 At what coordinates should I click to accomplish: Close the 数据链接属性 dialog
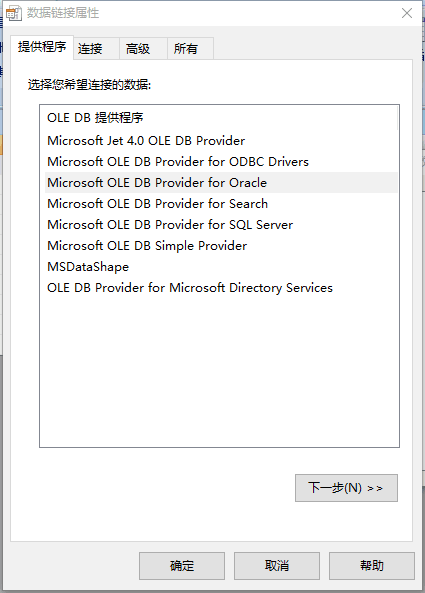[x=407, y=13]
